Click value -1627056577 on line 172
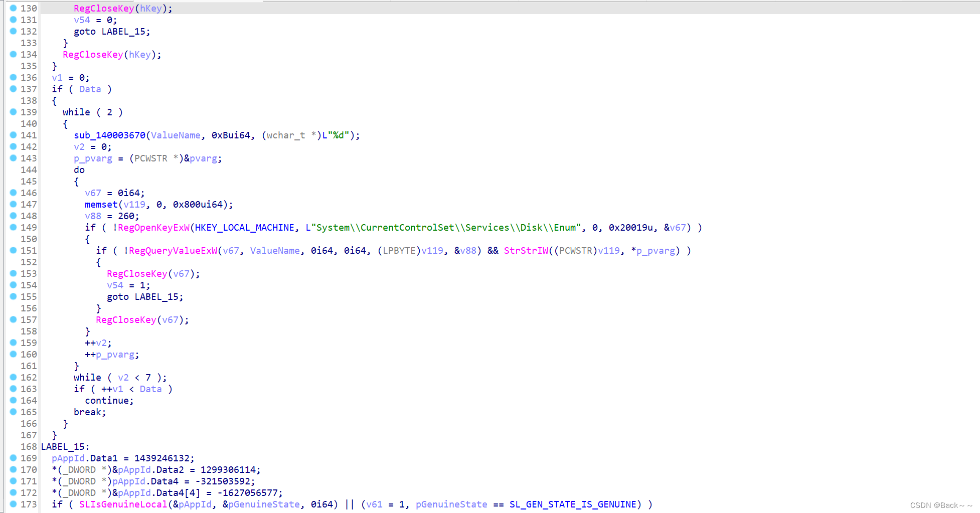The image size is (980, 513). tap(247, 493)
